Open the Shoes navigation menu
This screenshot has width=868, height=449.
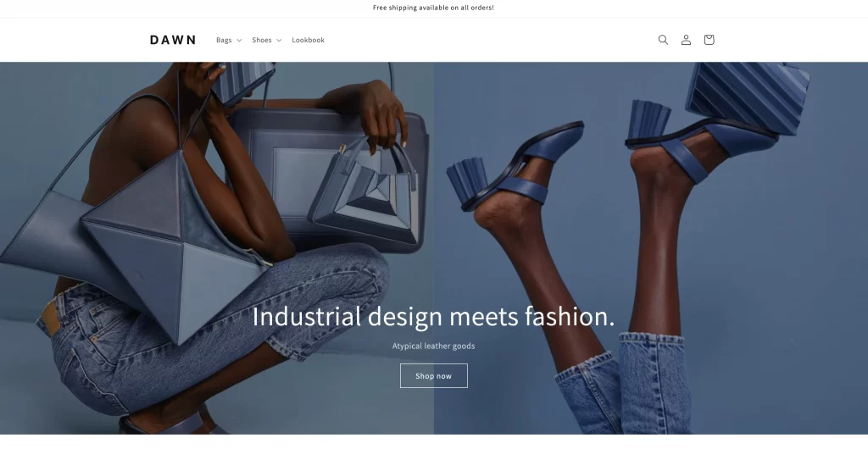coord(261,40)
